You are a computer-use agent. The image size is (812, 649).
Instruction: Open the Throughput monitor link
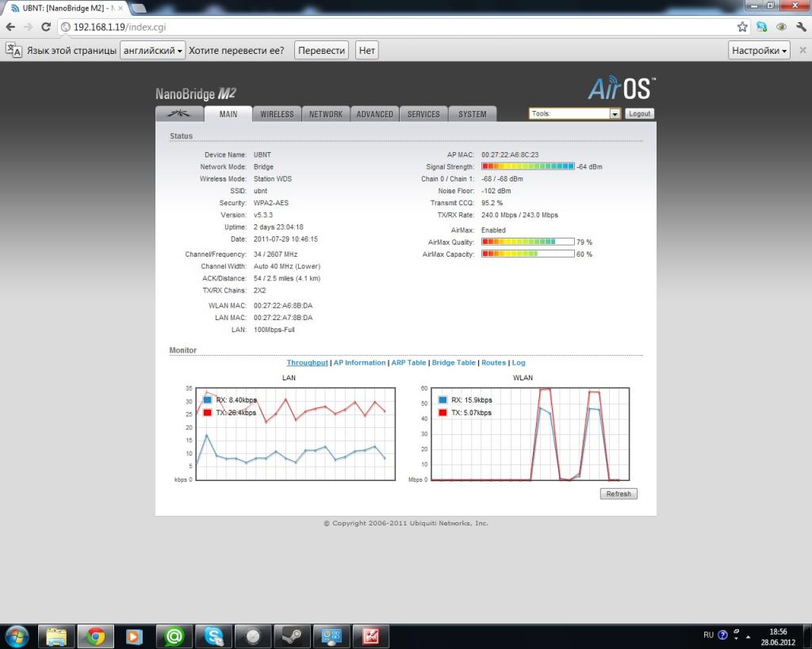(x=307, y=363)
